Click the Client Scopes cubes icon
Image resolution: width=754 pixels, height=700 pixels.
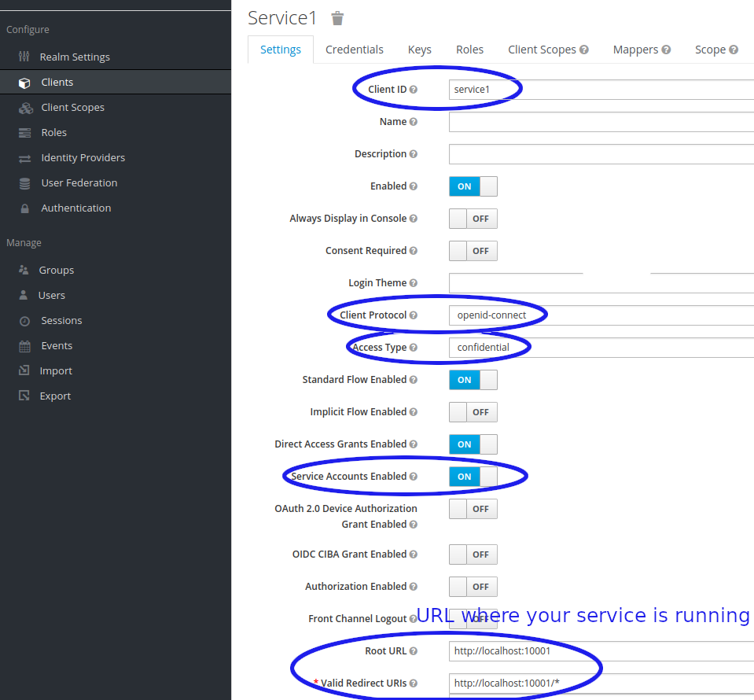(25, 108)
